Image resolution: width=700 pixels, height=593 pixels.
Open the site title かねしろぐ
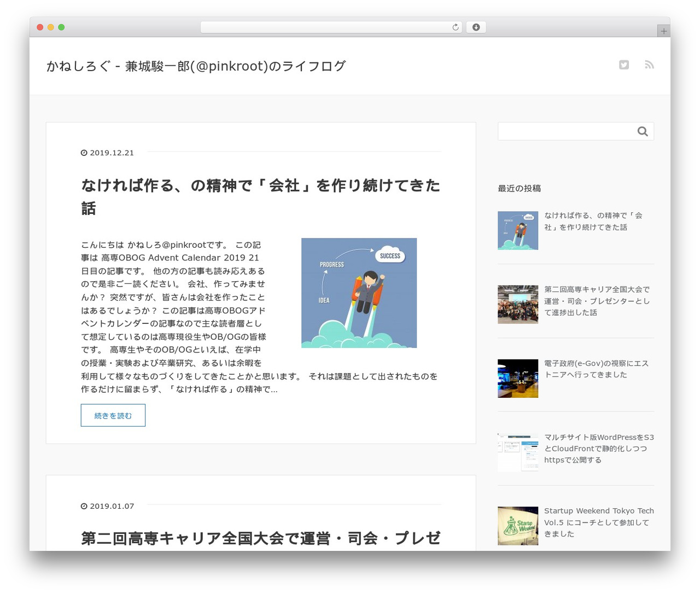196,66
